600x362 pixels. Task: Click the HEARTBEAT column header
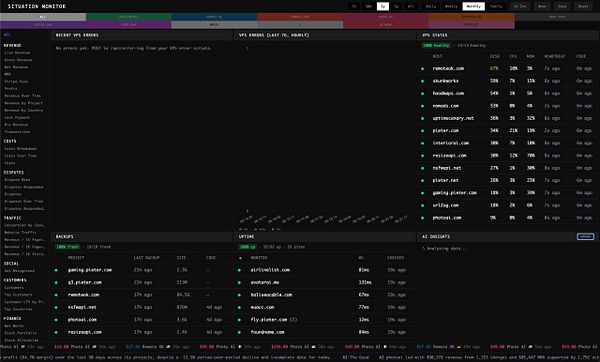[554, 56]
